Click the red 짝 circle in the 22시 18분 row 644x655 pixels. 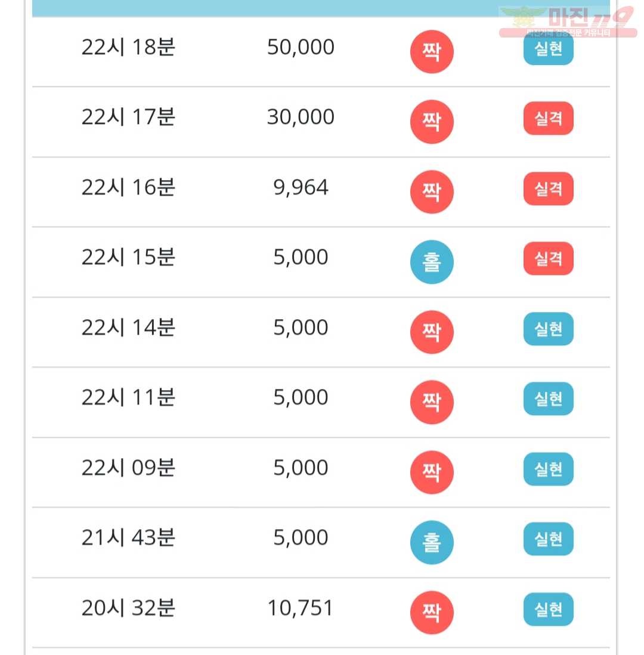[432, 52]
